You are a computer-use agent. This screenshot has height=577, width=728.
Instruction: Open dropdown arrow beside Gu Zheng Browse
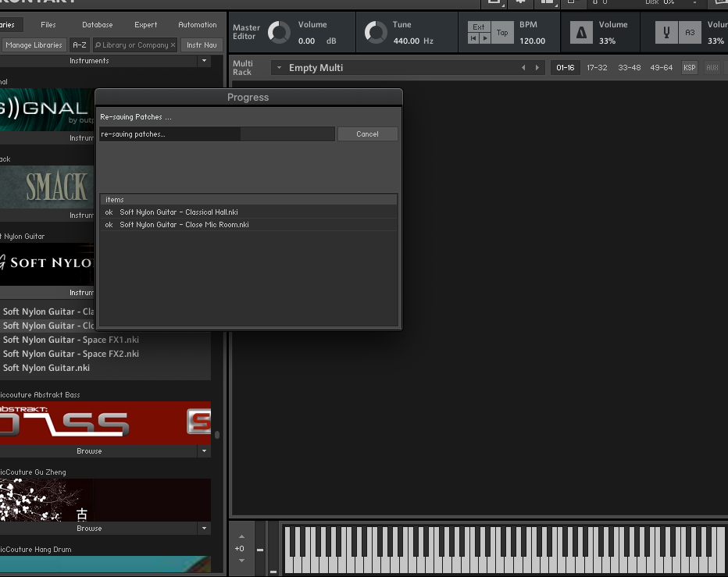[x=205, y=529]
